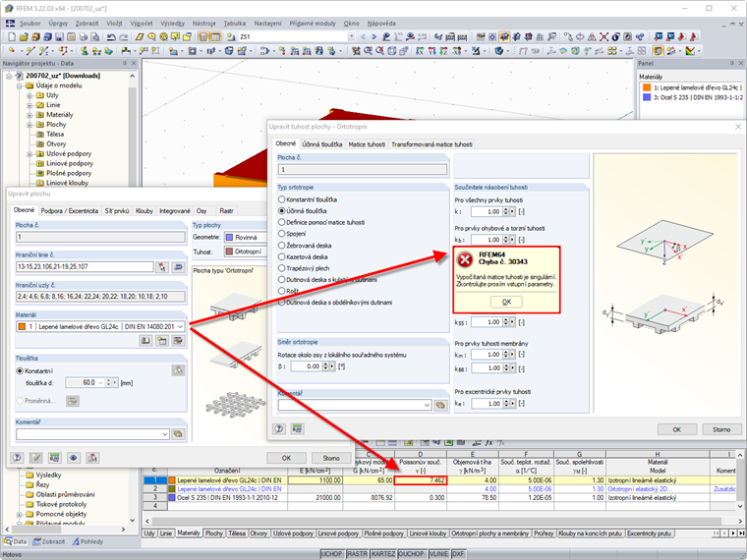Open the Komentář dropdown in stiffness dialog
Screen dimensions: 747x560
pyautogui.click(x=428, y=405)
